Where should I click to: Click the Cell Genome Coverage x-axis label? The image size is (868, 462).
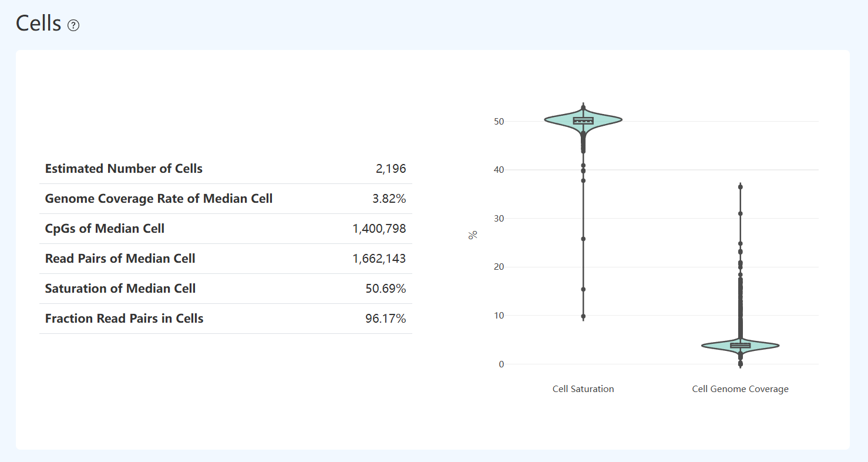click(740, 389)
